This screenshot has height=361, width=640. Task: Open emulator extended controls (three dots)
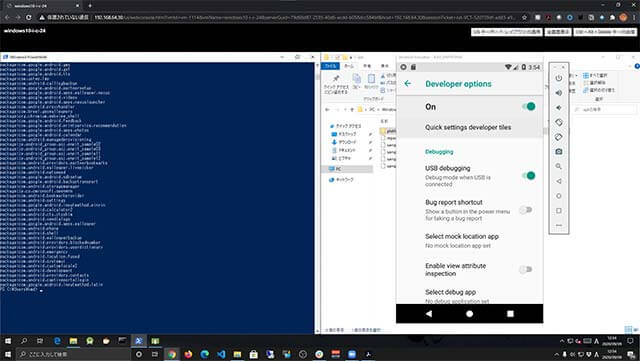(559, 225)
